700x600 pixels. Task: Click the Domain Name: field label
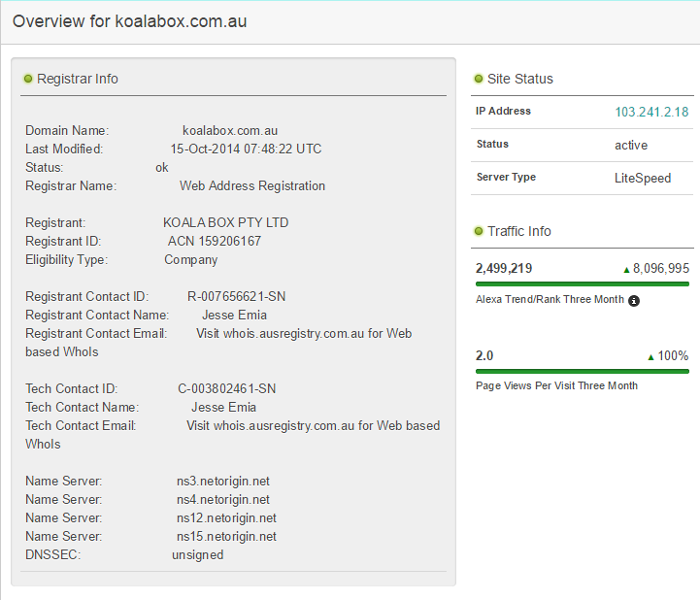click(67, 131)
